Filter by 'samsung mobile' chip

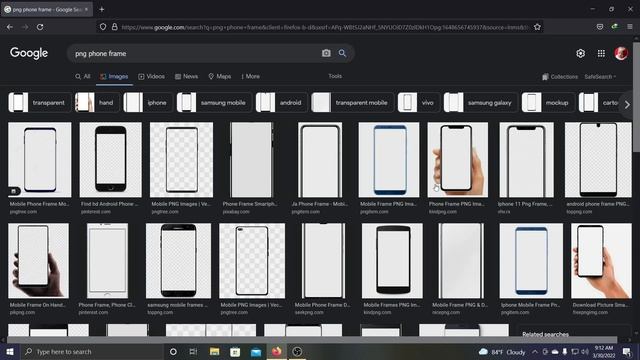coord(214,102)
